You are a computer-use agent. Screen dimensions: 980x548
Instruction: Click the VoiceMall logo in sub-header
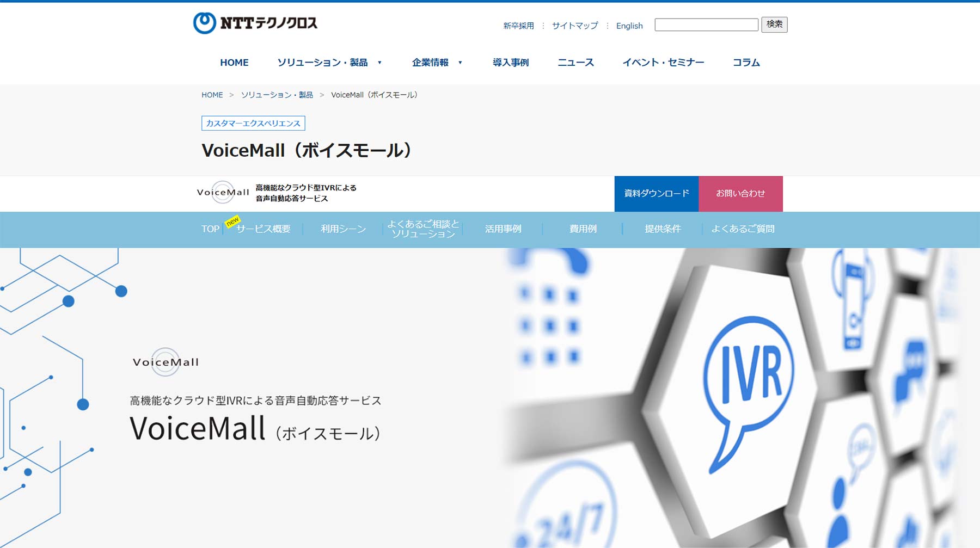click(x=223, y=192)
